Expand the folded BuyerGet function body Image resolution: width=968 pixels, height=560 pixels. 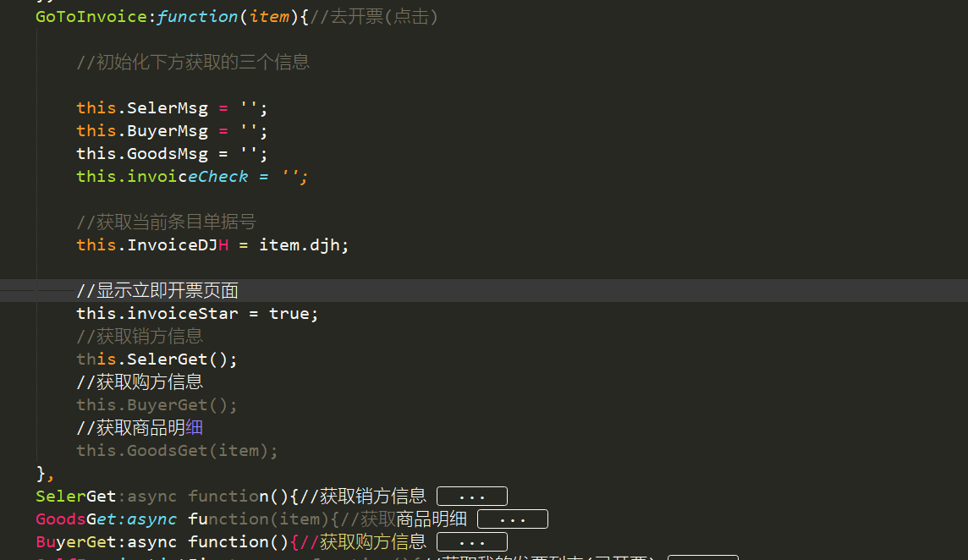point(471,542)
